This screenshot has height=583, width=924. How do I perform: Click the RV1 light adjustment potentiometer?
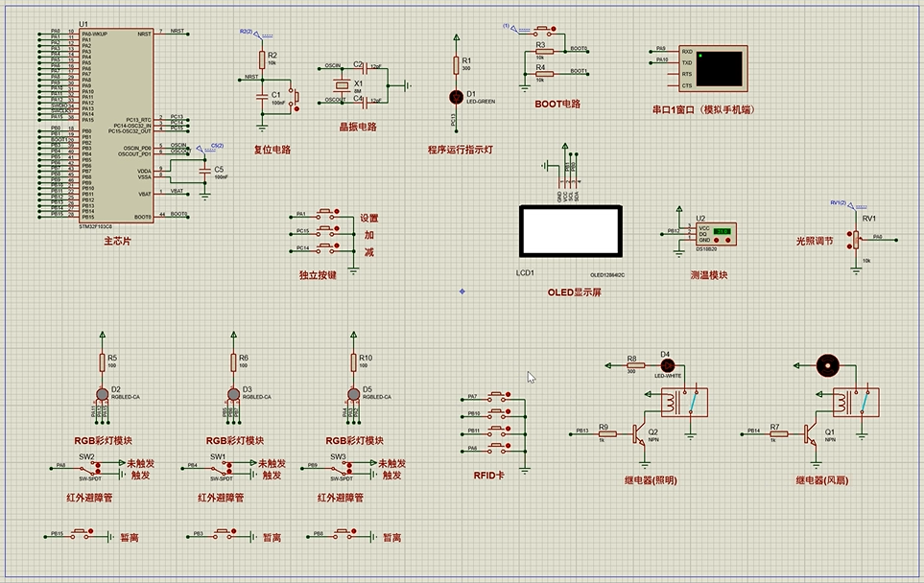[852, 240]
